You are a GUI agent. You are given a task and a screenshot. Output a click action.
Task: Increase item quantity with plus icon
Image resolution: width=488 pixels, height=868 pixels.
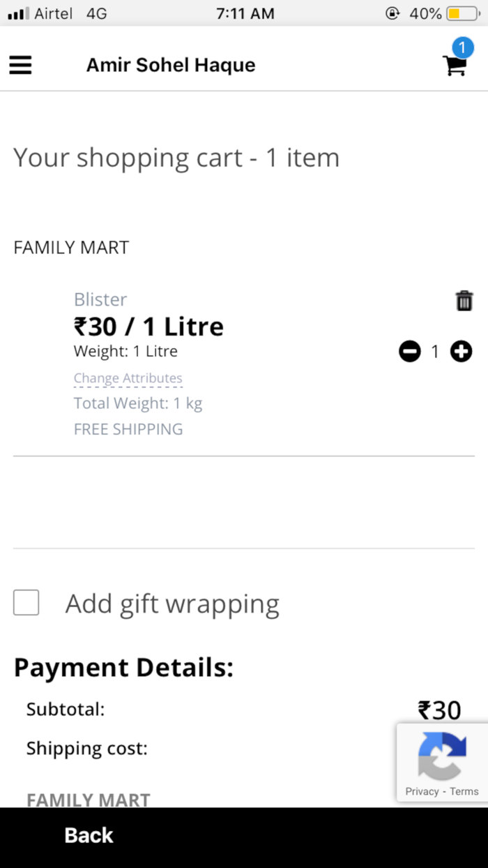click(x=461, y=352)
